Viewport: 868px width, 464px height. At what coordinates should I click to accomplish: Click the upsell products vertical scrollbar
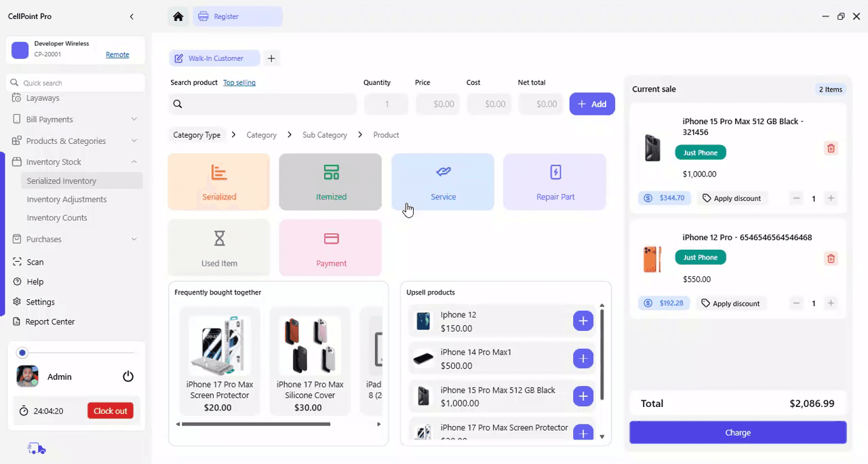pos(601,355)
